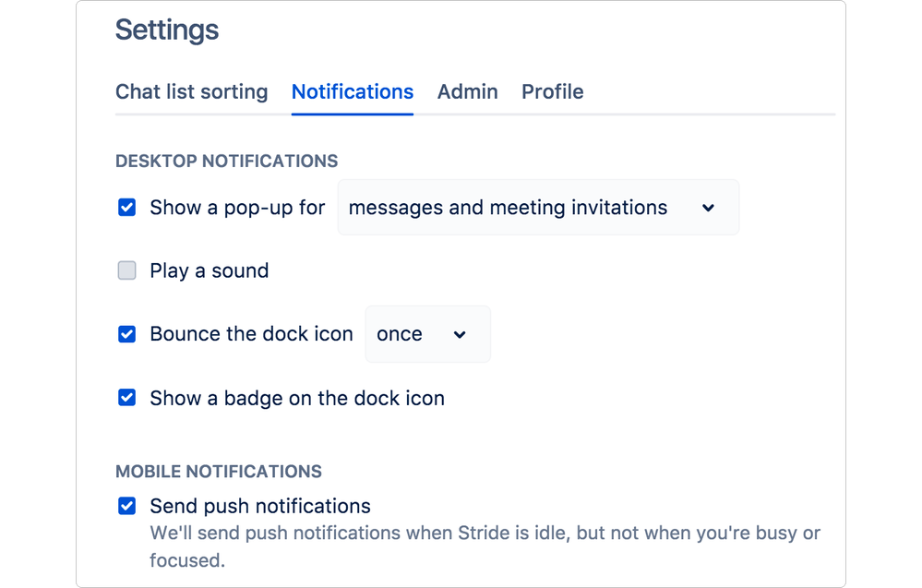
Task: Turn off Send push notifications
Action: coord(126,506)
